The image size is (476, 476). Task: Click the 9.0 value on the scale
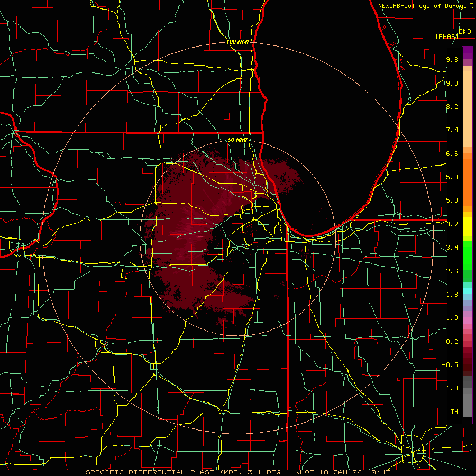[x=452, y=83]
